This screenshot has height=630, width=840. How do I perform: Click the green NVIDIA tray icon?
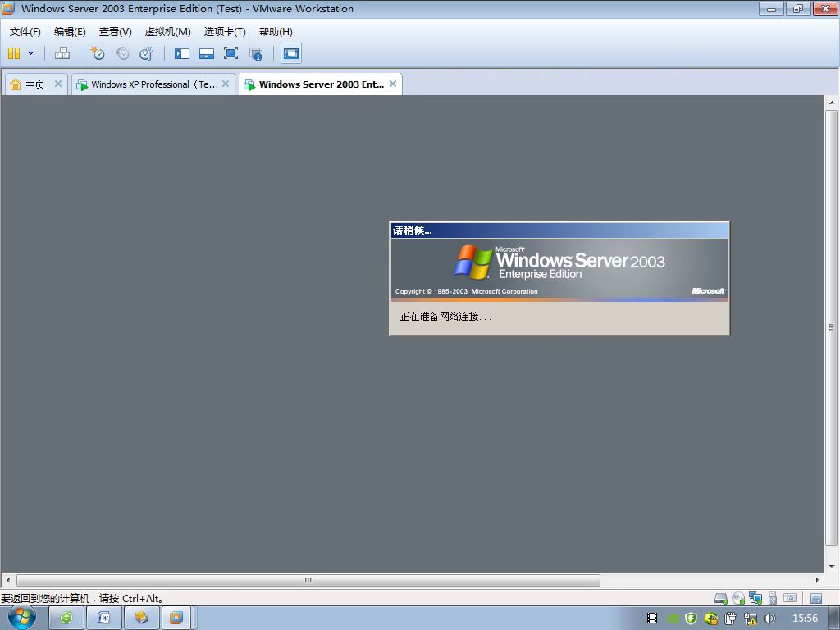click(673, 619)
